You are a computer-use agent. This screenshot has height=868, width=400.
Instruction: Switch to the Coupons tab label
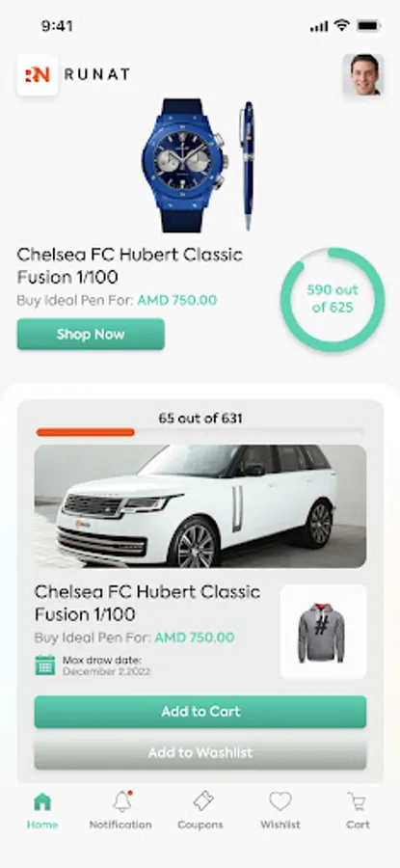tap(200, 825)
